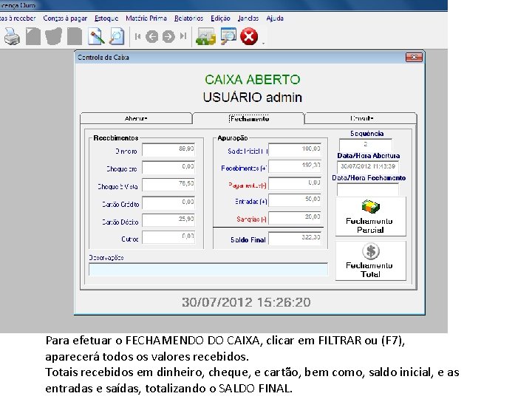Click the chart with coins icon
The image size is (532, 399).
[x=205, y=36]
